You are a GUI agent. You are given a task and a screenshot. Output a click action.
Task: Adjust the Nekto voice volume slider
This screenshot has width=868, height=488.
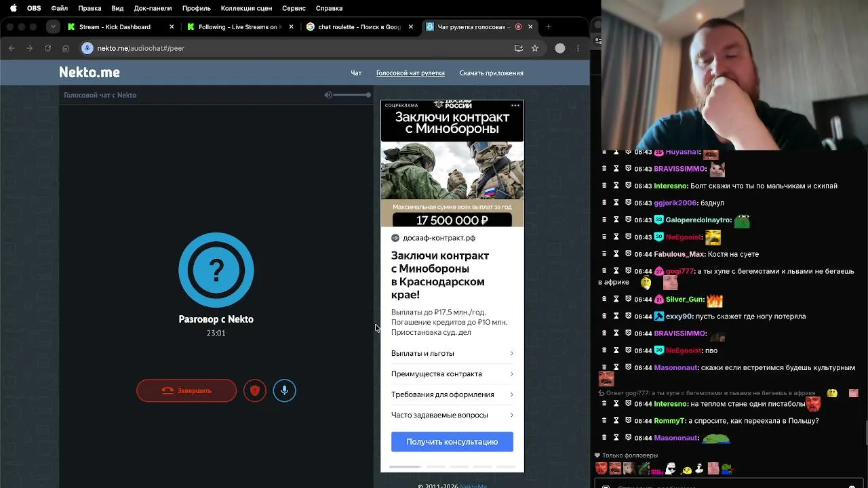(x=353, y=95)
